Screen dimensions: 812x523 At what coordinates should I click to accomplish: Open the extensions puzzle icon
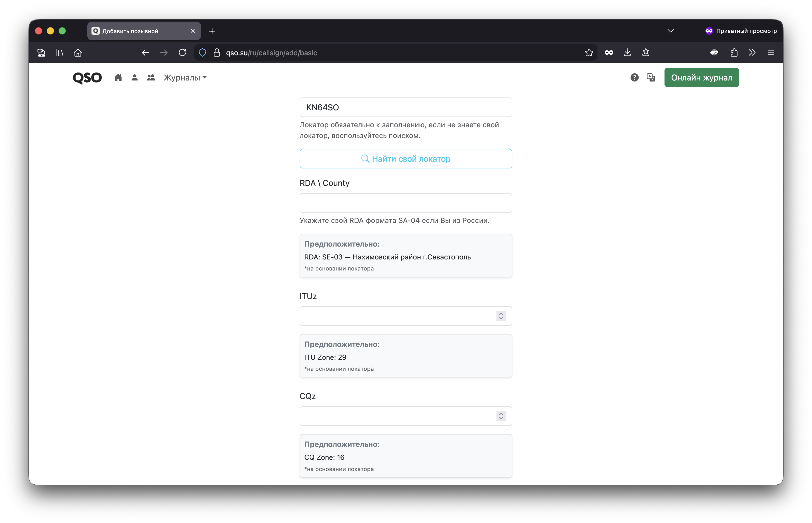[734, 53]
